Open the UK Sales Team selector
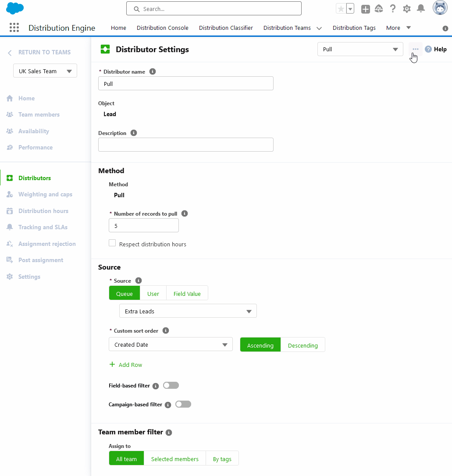The width and height of the screenshot is (452, 476). point(45,71)
